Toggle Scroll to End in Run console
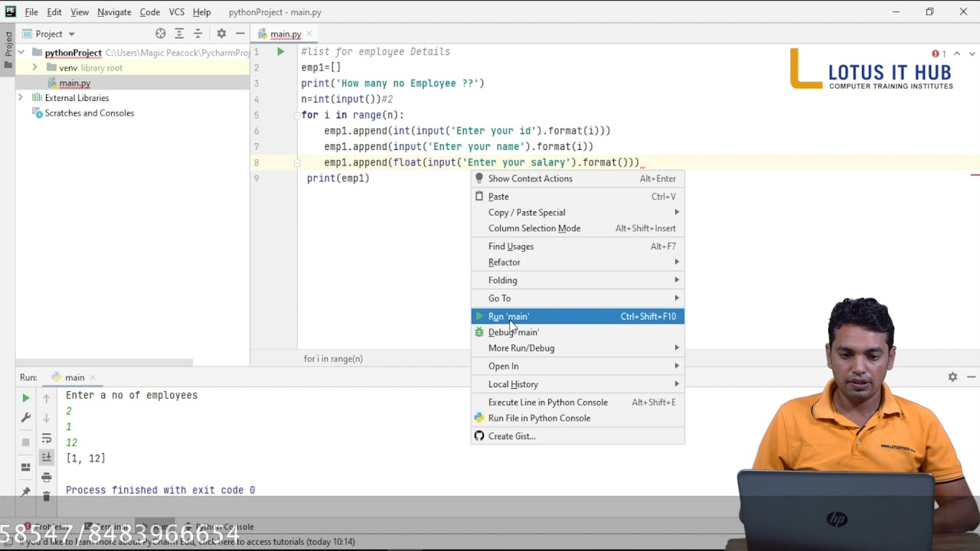The image size is (980, 551). pos(47,457)
